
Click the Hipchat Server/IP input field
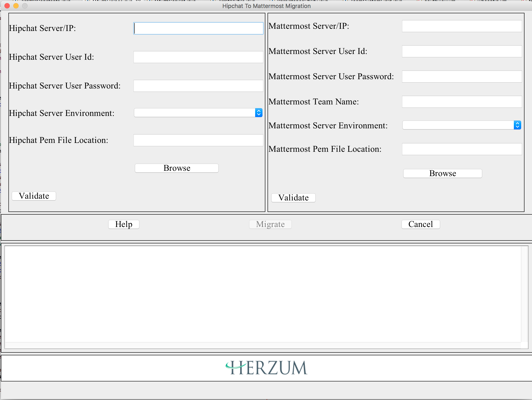click(x=198, y=28)
